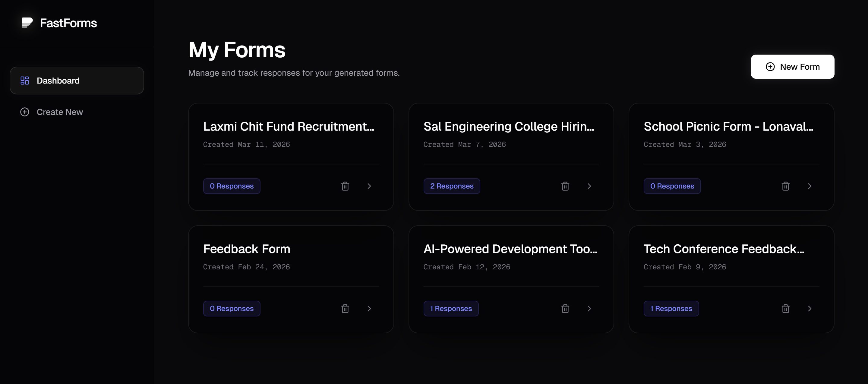The width and height of the screenshot is (868, 384).
Task: Delete the Feedback Form
Action: [345, 308]
